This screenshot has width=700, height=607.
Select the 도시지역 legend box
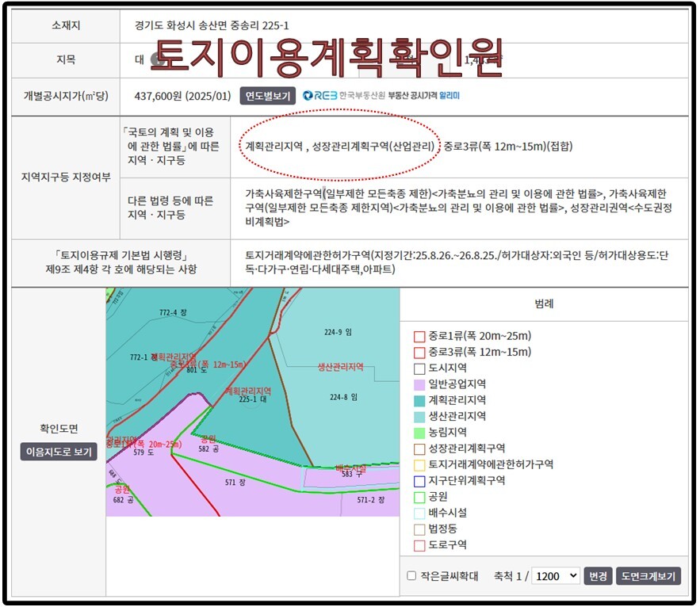pos(417,367)
